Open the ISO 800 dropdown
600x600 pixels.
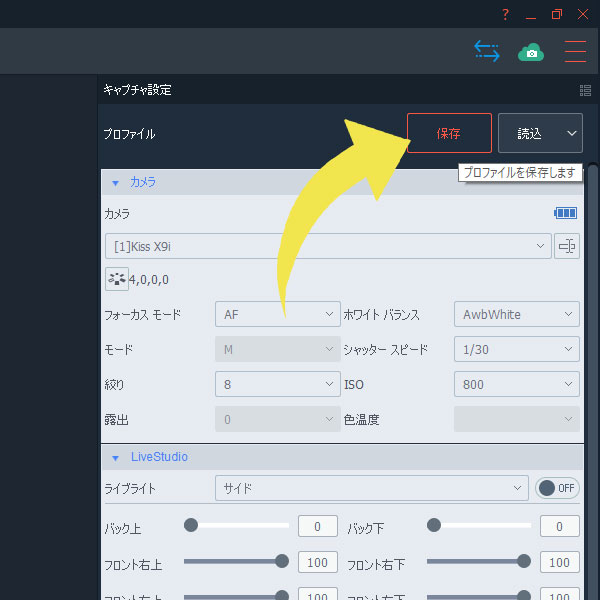pyautogui.click(x=516, y=384)
